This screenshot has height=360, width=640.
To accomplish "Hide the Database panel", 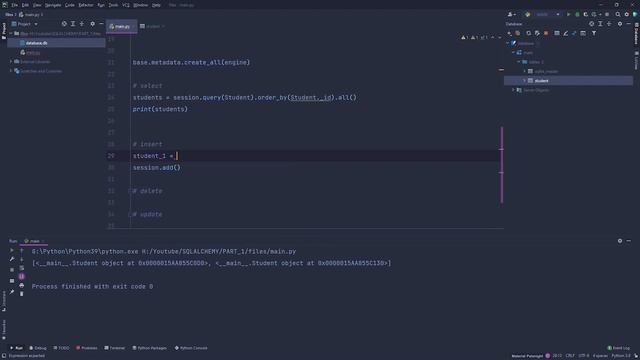I will point(629,24).
